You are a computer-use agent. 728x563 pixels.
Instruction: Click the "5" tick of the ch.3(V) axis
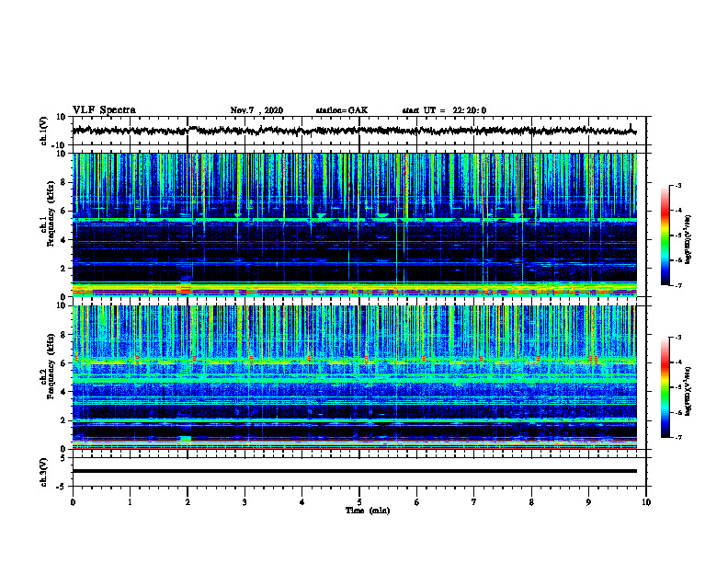(64, 458)
